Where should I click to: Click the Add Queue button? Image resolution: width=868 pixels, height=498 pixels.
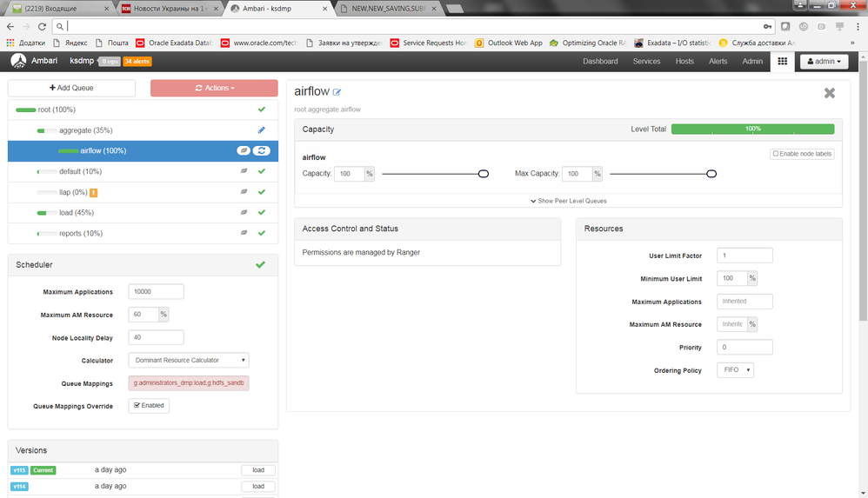(71, 88)
